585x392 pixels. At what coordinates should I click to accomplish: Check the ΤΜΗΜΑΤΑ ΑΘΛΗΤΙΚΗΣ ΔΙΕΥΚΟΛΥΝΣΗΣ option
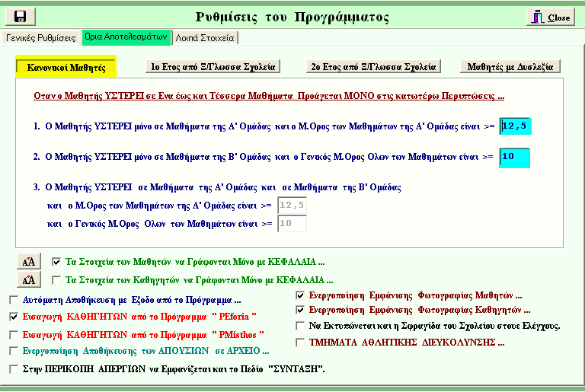[300, 343]
